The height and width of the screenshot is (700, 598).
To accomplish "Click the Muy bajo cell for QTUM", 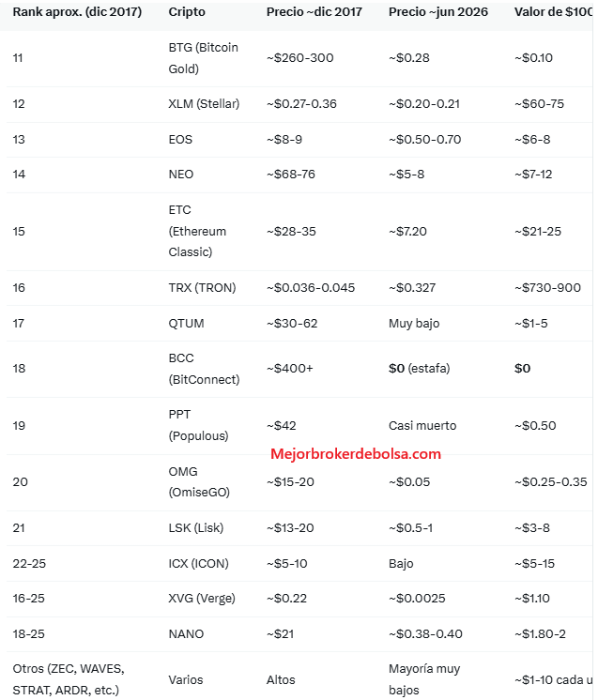I will pyautogui.click(x=414, y=324).
